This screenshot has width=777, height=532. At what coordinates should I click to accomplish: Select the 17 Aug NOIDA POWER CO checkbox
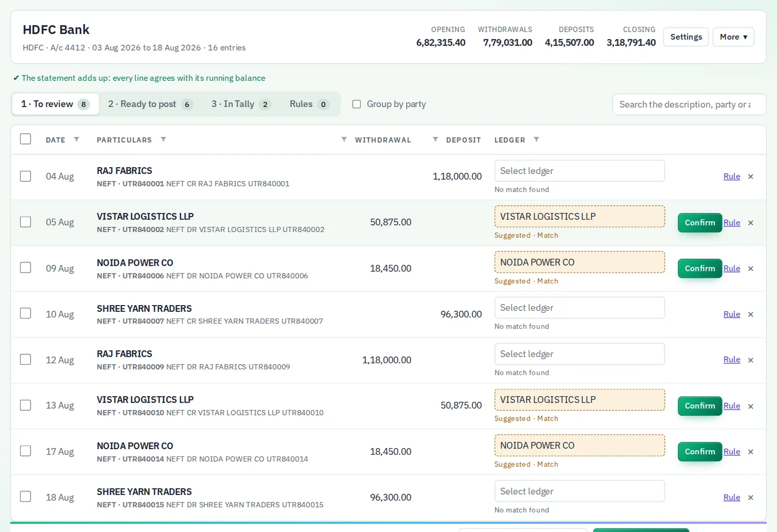pyautogui.click(x=25, y=451)
